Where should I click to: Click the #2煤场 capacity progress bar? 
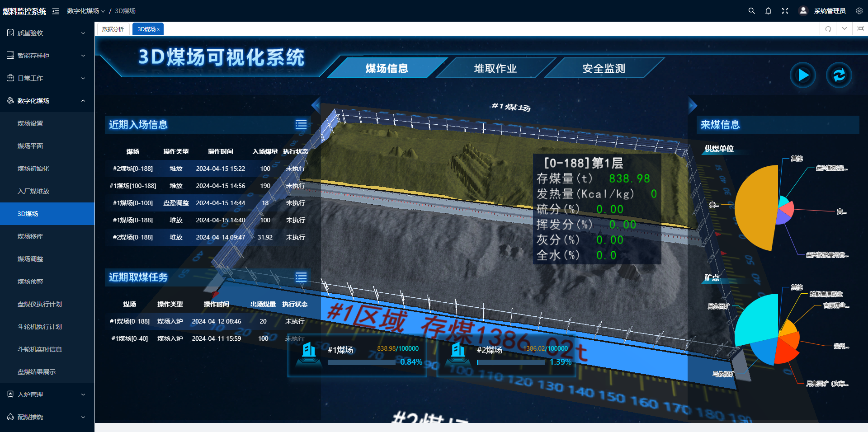(511, 362)
